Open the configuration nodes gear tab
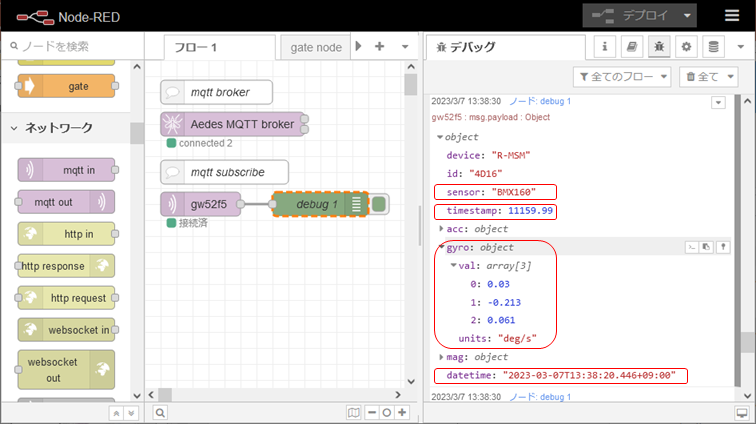The image size is (756, 424). [686, 46]
